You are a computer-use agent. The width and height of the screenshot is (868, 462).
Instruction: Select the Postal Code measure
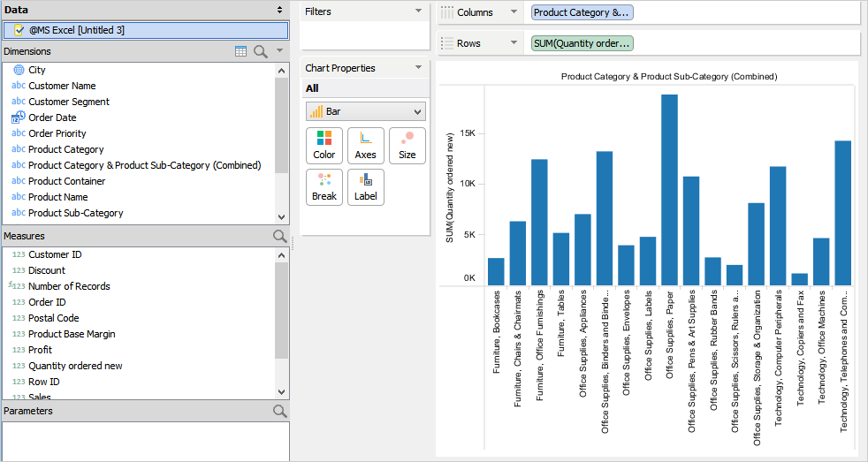pos(54,318)
